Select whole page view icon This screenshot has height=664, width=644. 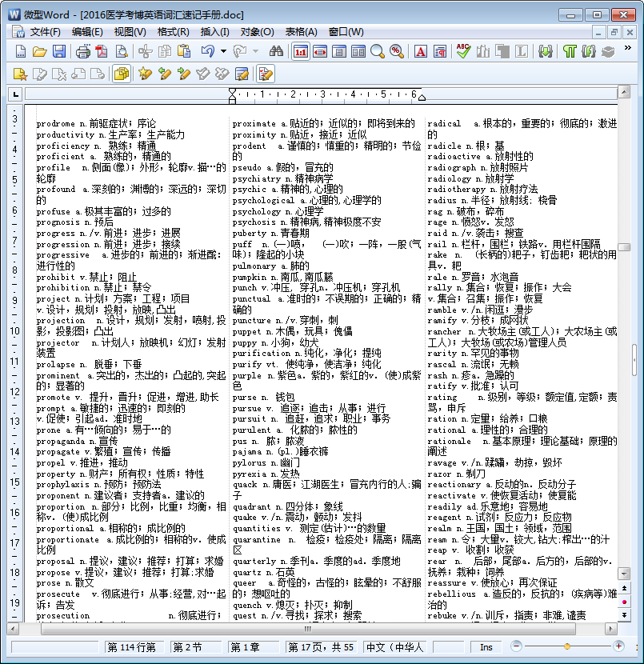point(338,52)
